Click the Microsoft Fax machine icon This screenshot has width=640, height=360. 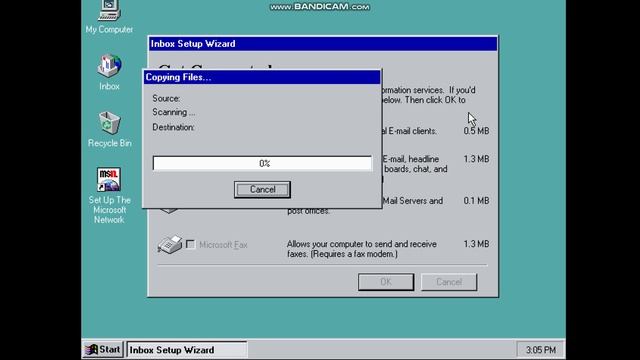tap(169, 244)
